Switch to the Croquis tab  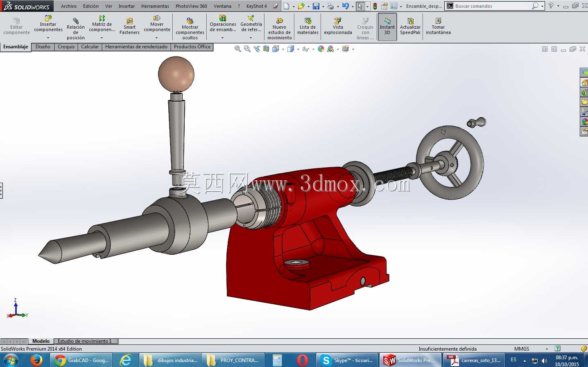[66, 47]
